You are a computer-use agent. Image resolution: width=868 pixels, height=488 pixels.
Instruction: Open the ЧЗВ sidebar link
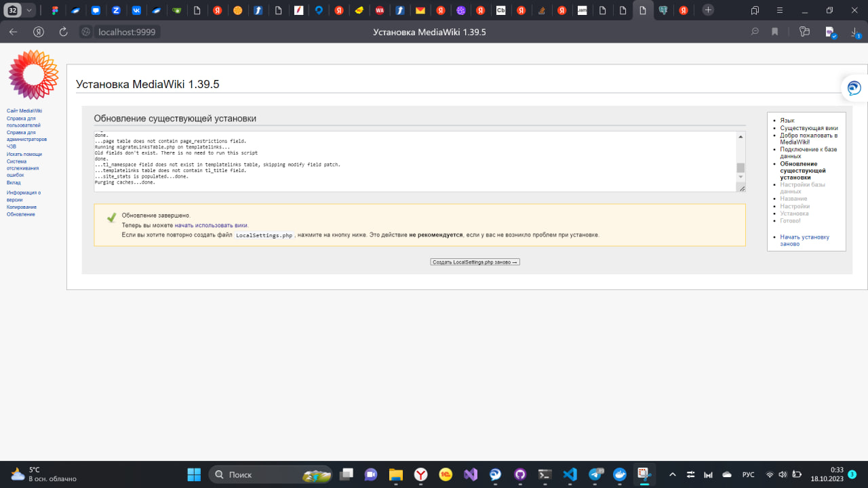[x=12, y=146]
